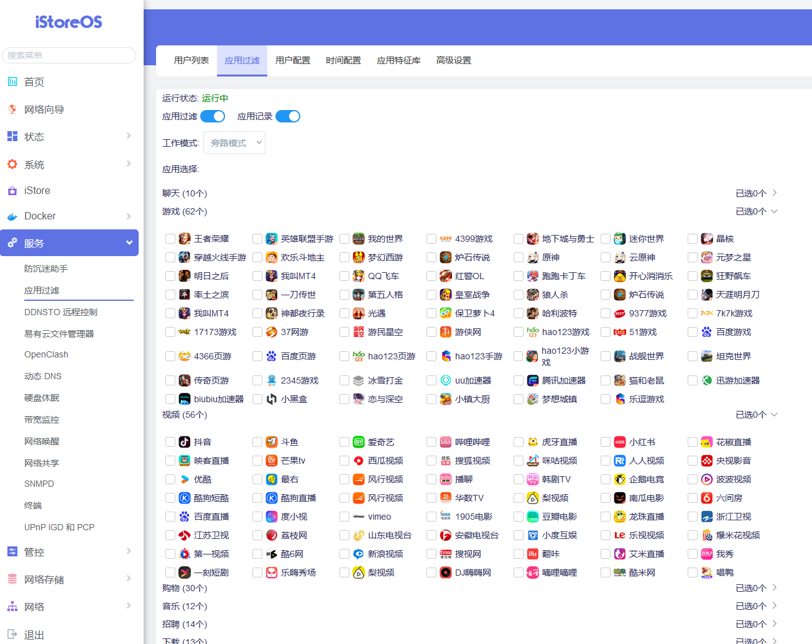The height and width of the screenshot is (644, 812).
Task: Click the 王者荣耀 app icon
Action: 185,239
